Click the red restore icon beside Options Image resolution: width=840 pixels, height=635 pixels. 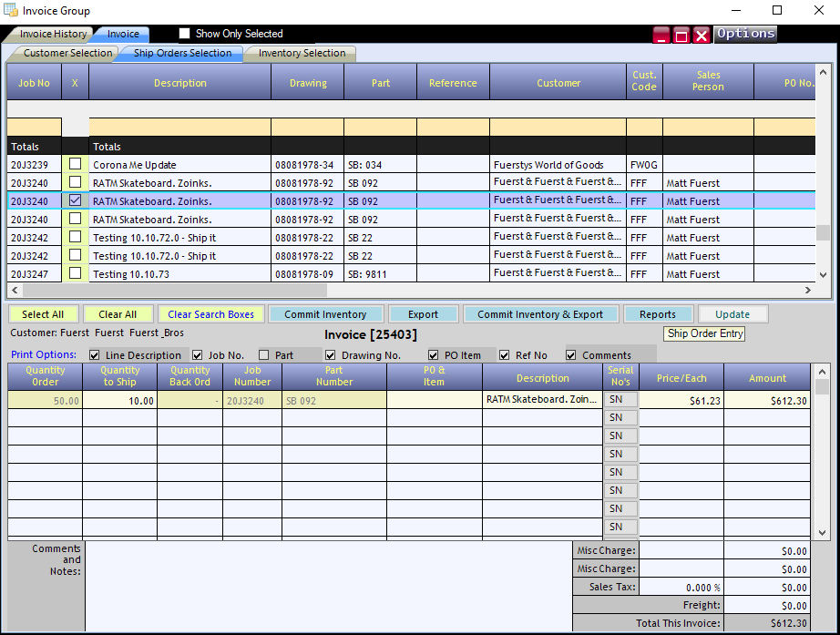(x=681, y=36)
